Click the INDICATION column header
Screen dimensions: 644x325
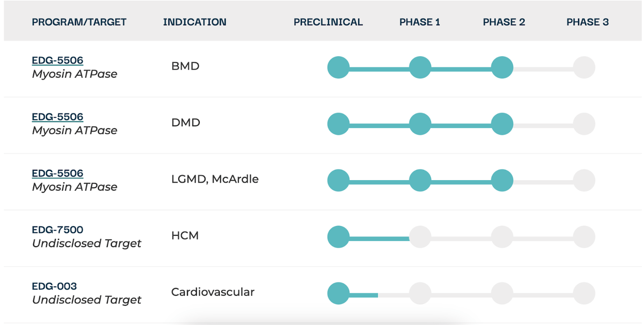coord(195,22)
